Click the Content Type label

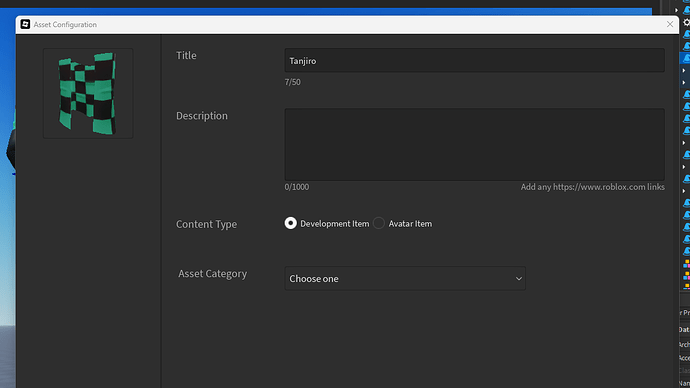[206, 224]
